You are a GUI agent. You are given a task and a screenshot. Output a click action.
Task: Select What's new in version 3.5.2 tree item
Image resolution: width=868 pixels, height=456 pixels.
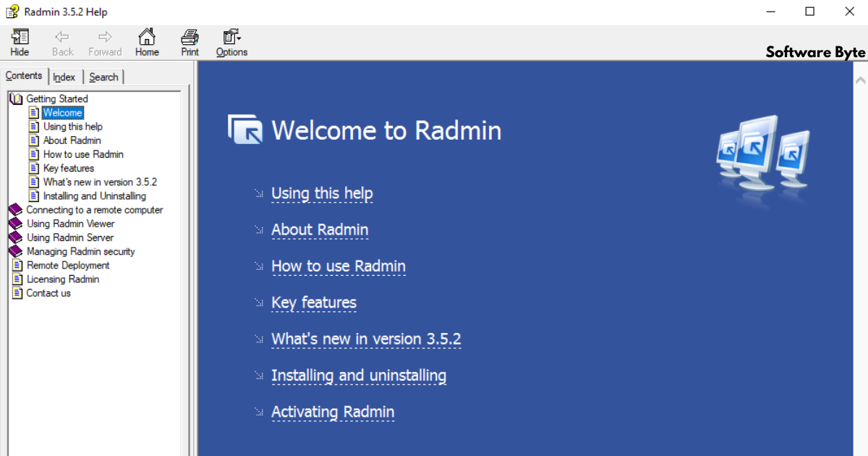point(100,182)
